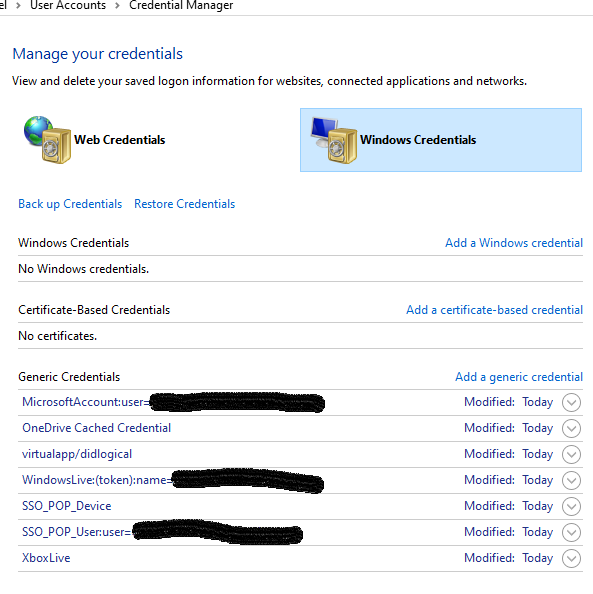Open the OneDrive Cached Credential entry
593x594 pixels.
(x=300, y=428)
